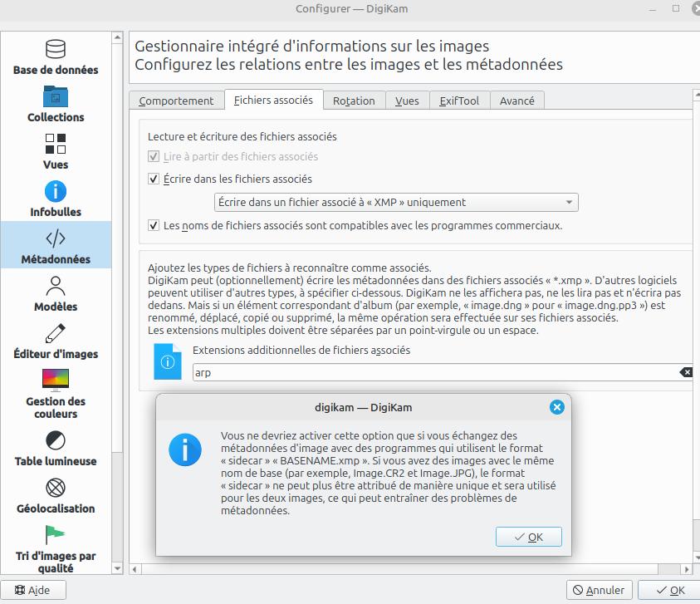Switch to the Vues tab
Screen dimensions: 700x604
pos(407,101)
